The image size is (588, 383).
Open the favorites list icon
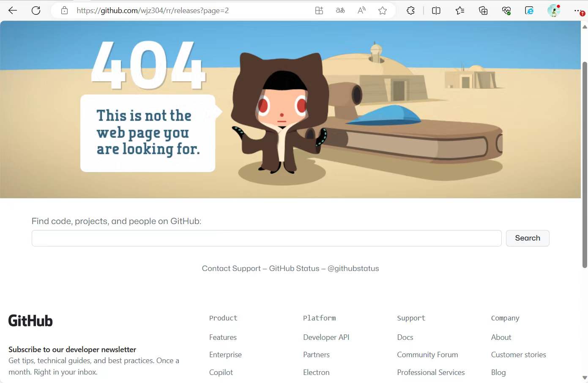click(460, 11)
